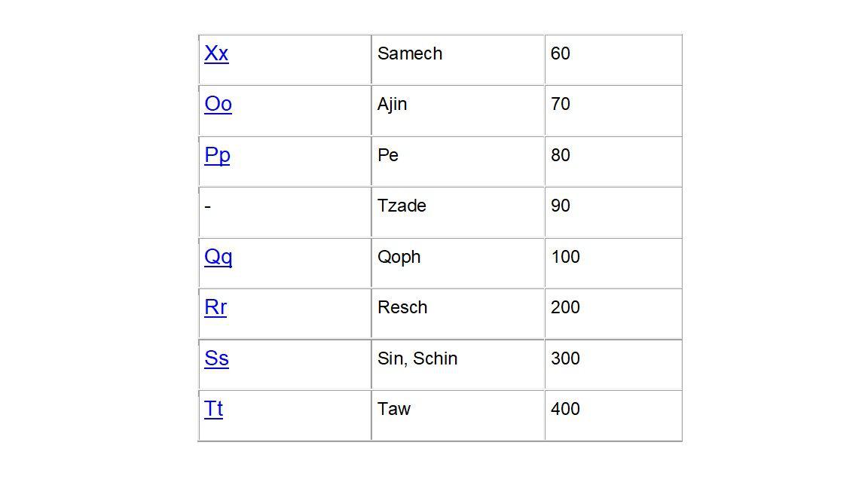Click the number 300
Image resolution: width=868 pixels, height=488 pixels.
click(565, 358)
